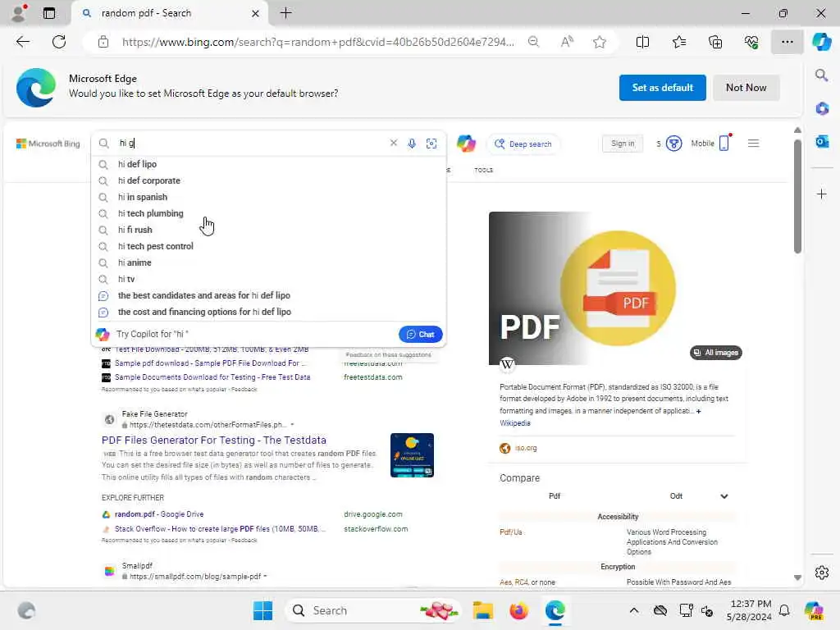Open Windows Start button
The image size is (840, 630).
262,610
